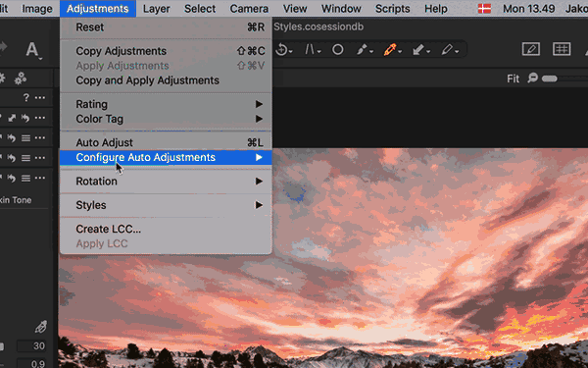The height and width of the screenshot is (368, 588).
Task: Open the Rating submenu
Action: click(166, 104)
